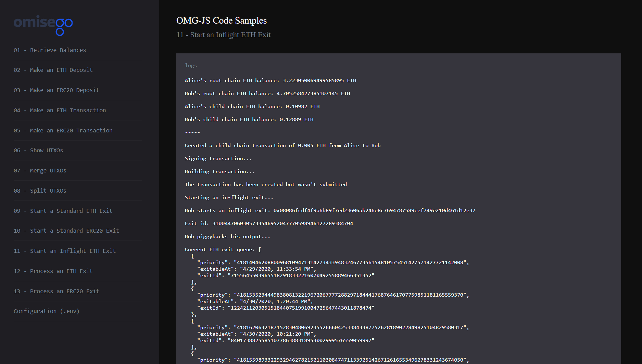Go to 04 - Make an ETH Transaction
642x364 pixels.
pyautogui.click(x=60, y=110)
